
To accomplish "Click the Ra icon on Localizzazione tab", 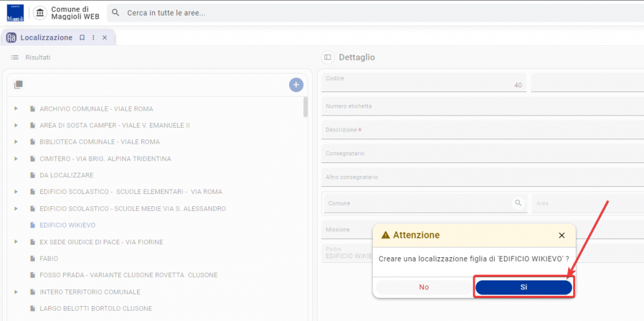I will 12,37.
